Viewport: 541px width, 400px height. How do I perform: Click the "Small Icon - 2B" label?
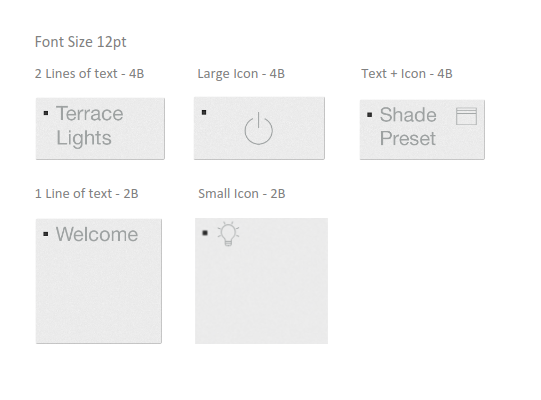tap(242, 194)
